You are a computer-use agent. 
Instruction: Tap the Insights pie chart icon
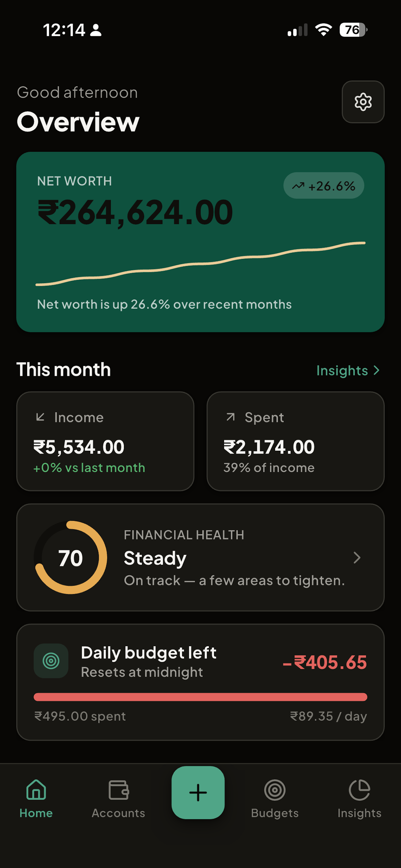[360, 790]
